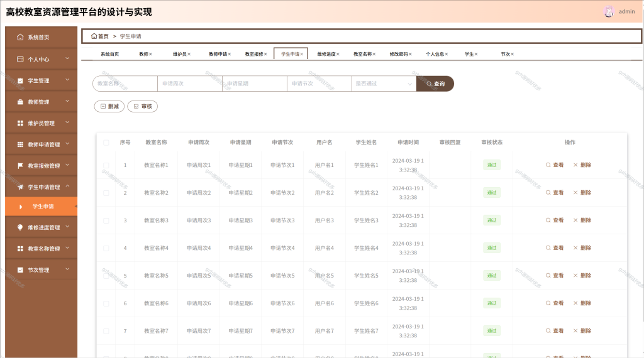This screenshot has width=644, height=358.
Task: Click the 维修进度管理 bulb icon
Action: [x=20, y=227]
